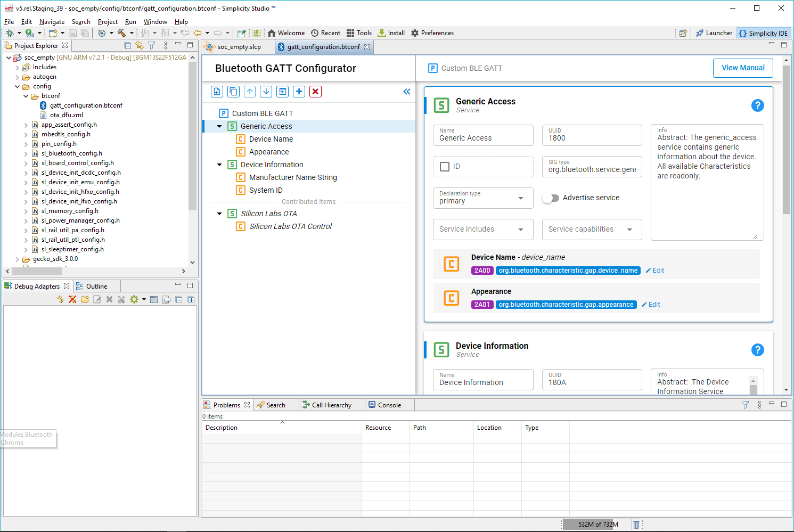Add a new item in the GATT Configurator
Image resolution: width=794 pixels, height=532 pixels.
pos(299,92)
